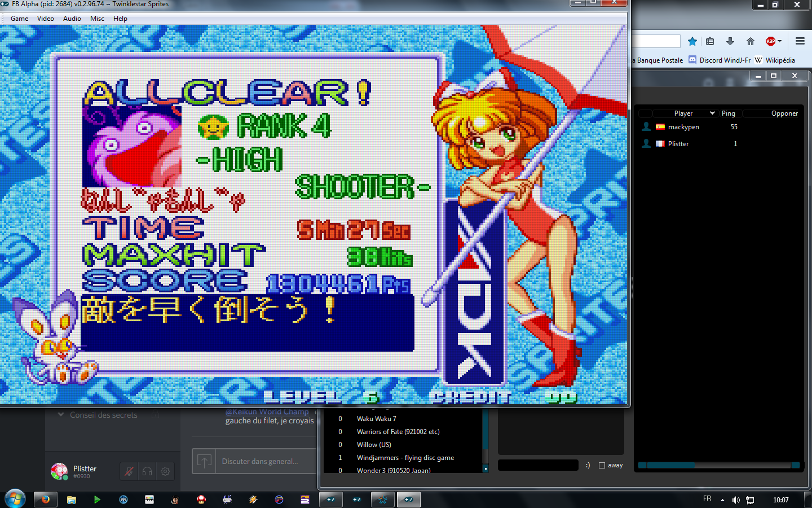This screenshot has width=812, height=508.
Task: Open the Wikipédia bookmark
Action: pos(775,60)
